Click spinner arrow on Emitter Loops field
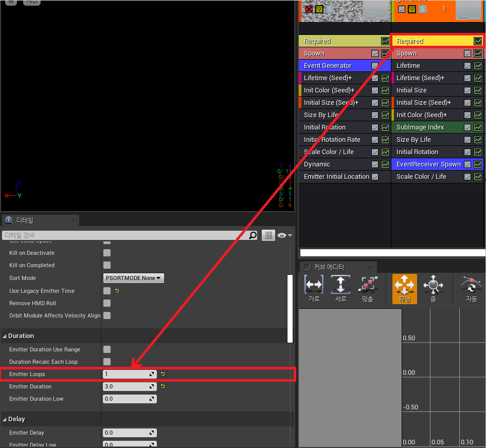 (152, 374)
